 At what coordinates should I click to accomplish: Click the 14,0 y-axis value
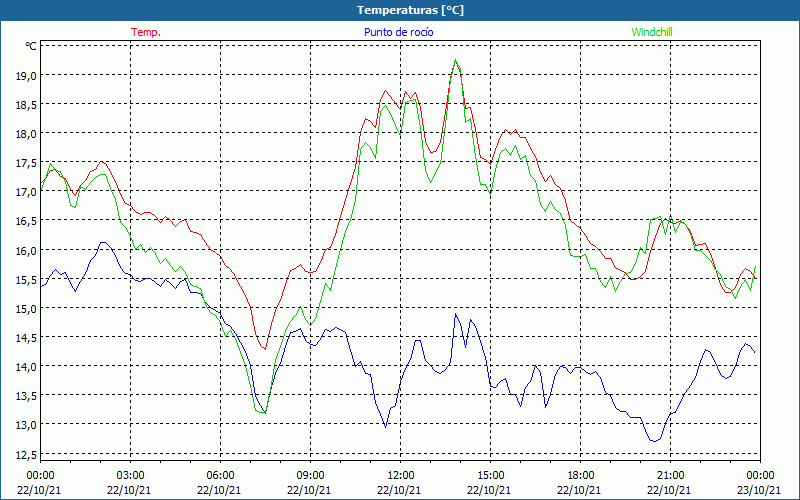coord(27,366)
